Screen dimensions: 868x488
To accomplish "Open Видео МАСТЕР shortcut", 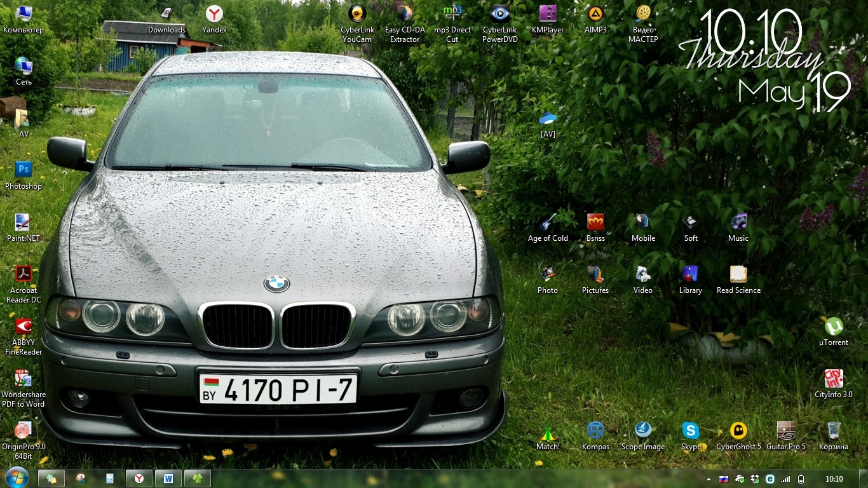I will [643, 24].
